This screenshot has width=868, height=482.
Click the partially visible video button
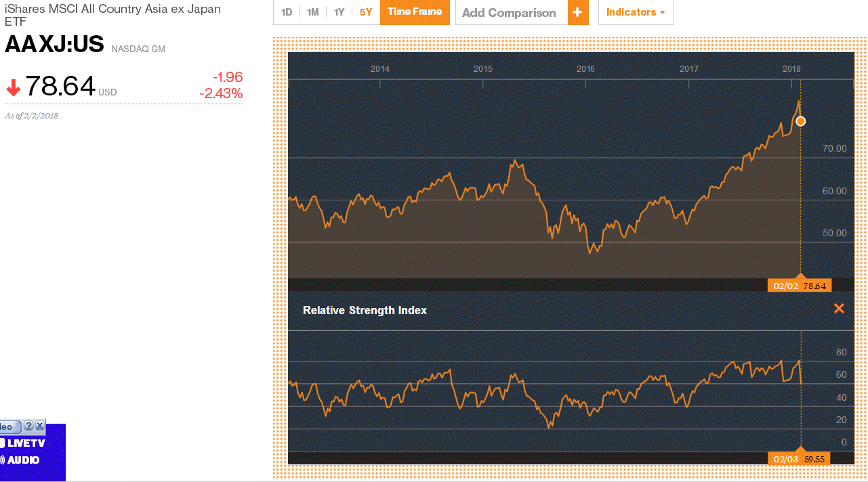(8, 427)
